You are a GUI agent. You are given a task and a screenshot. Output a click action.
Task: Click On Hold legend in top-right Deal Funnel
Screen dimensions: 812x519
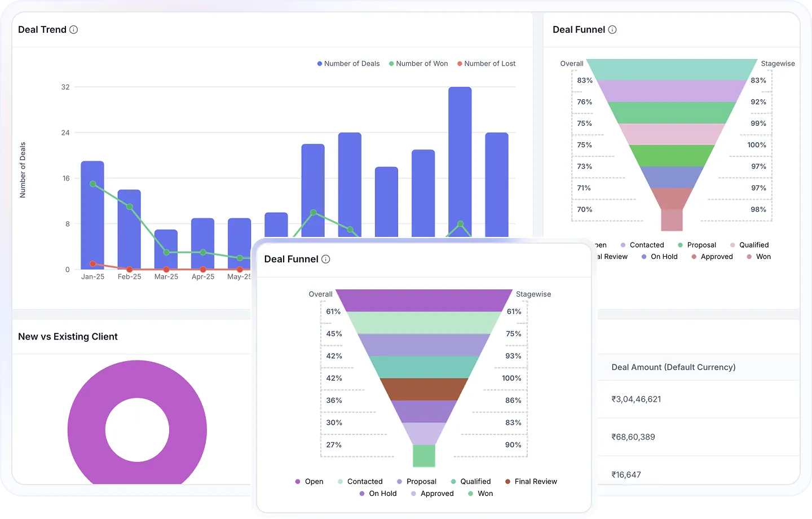coord(659,257)
